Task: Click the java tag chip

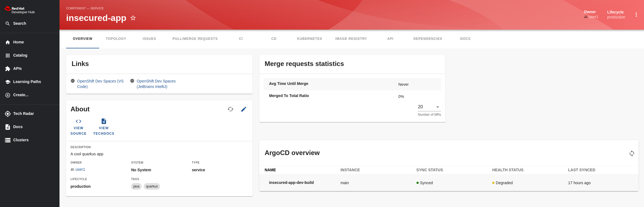Action: click(x=136, y=186)
